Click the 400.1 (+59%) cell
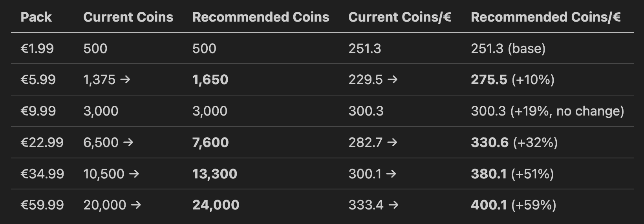The image size is (644, 224). tap(513, 205)
